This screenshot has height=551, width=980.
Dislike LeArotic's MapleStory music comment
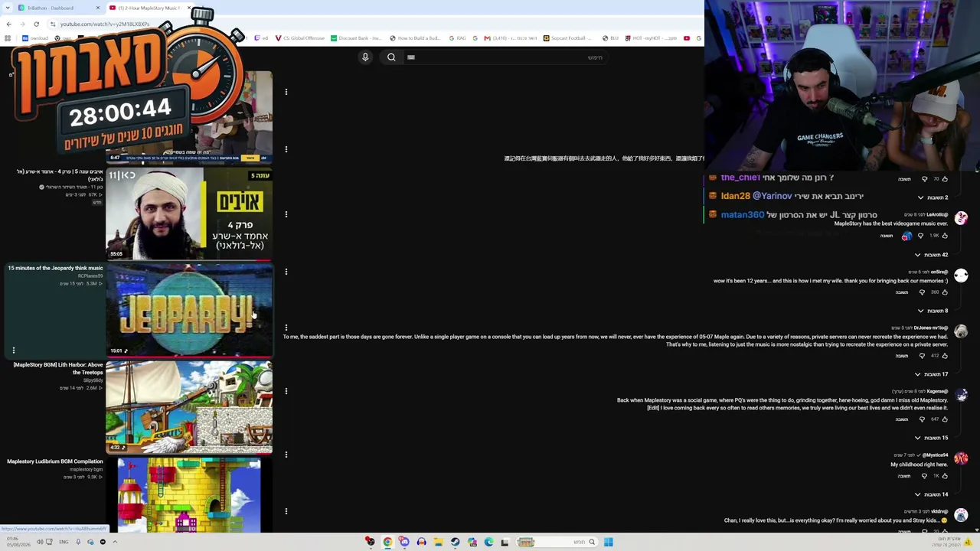coord(920,236)
